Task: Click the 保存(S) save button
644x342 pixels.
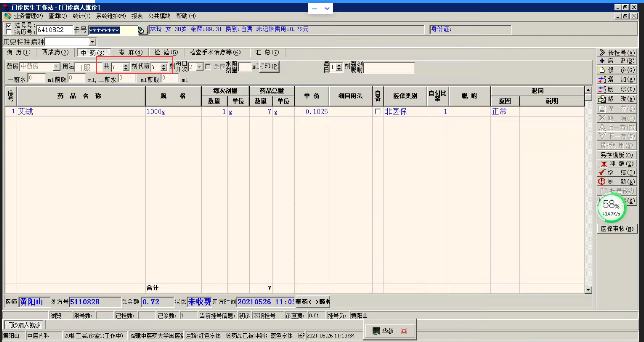Action: coord(617,109)
